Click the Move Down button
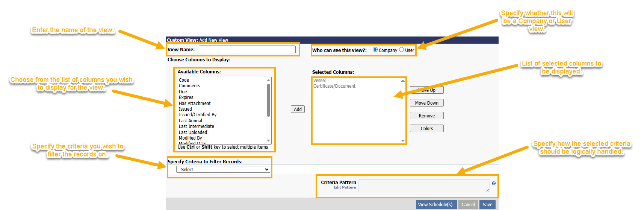 tap(426, 103)
